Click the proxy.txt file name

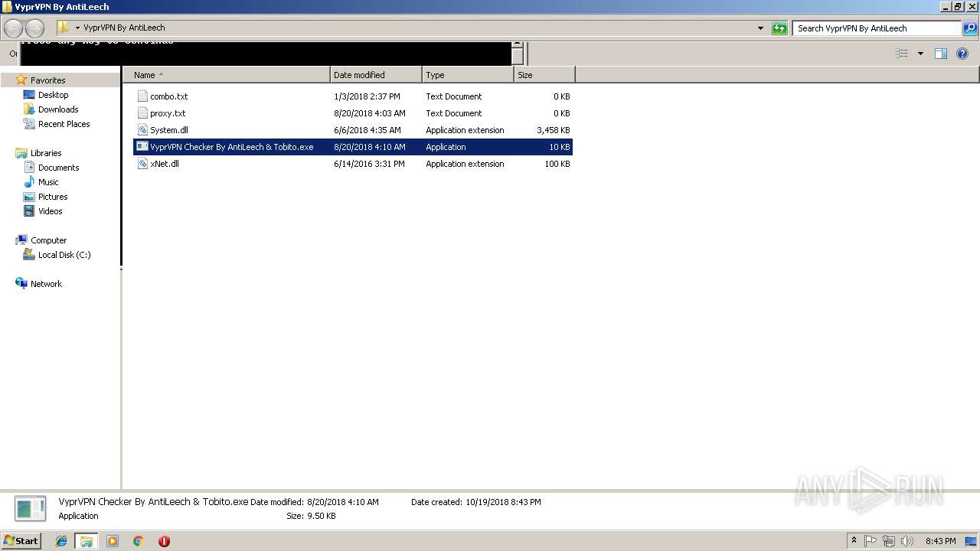click(x=168, y=113)
